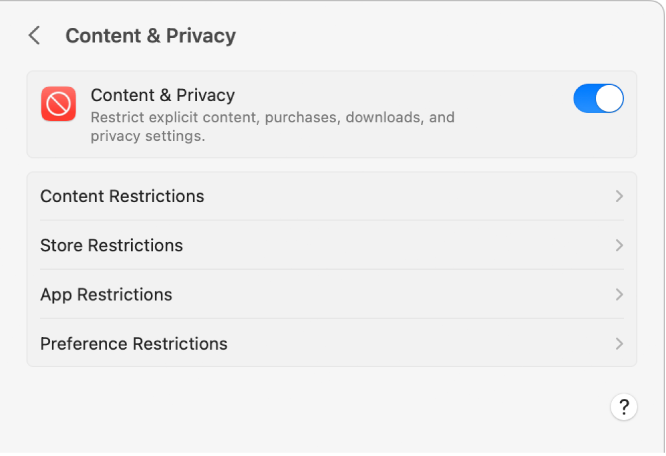
Task: Open the Store Restrictions label
Action: [x=111, y=245]
